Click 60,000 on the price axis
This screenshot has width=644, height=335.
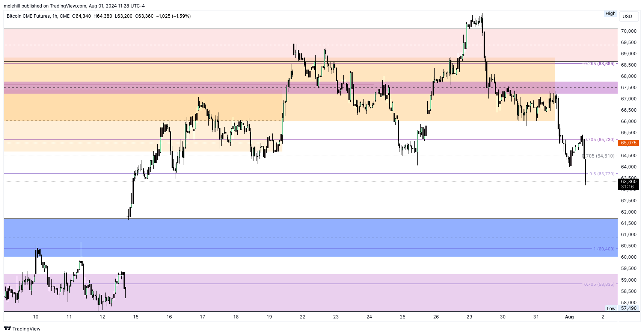pyautogui.click(x=629, y=257)
